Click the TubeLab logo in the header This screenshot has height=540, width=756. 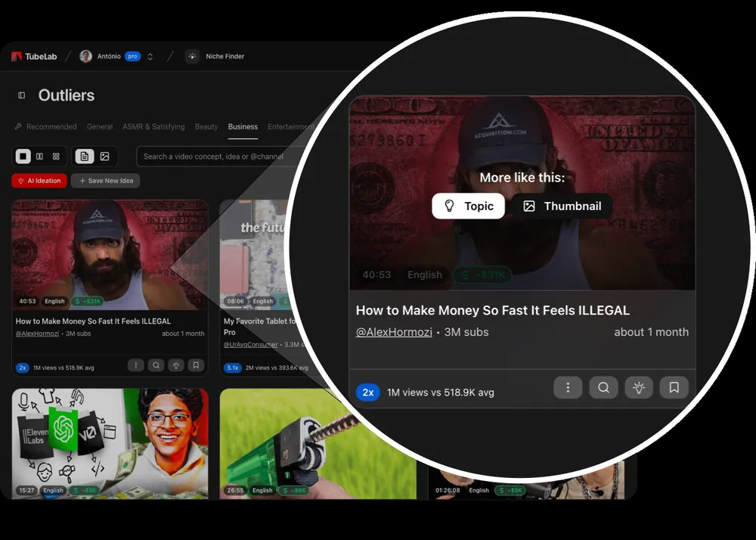34,57
